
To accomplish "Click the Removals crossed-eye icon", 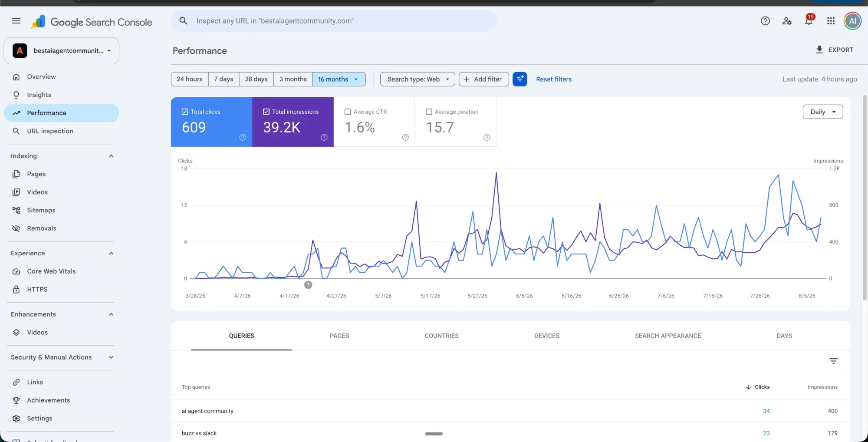I will pos(16,228).
